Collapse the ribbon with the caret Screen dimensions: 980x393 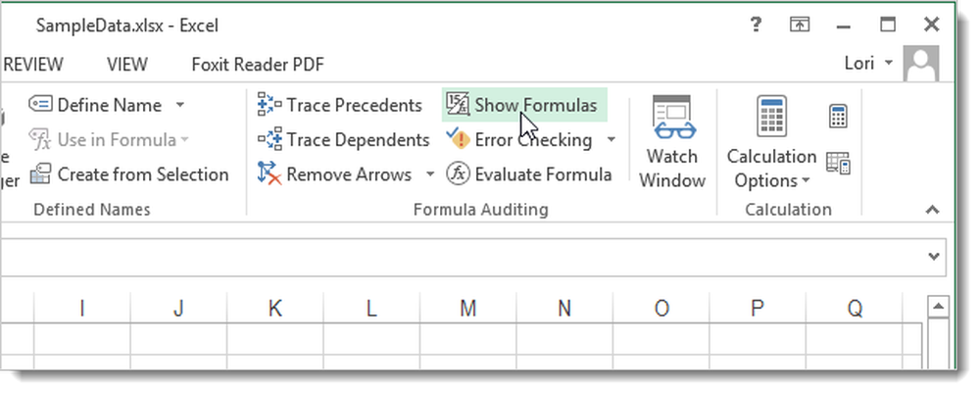pos(933,210)
